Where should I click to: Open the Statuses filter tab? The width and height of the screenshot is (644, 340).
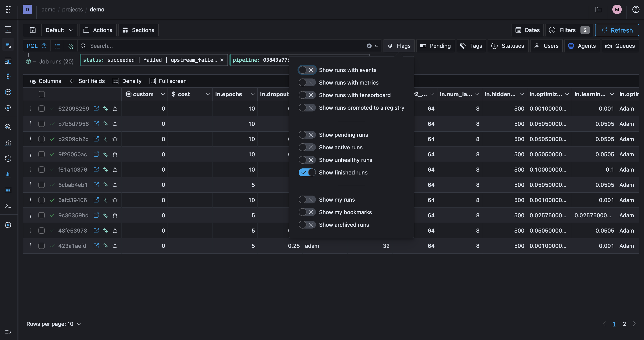[508, 46]
